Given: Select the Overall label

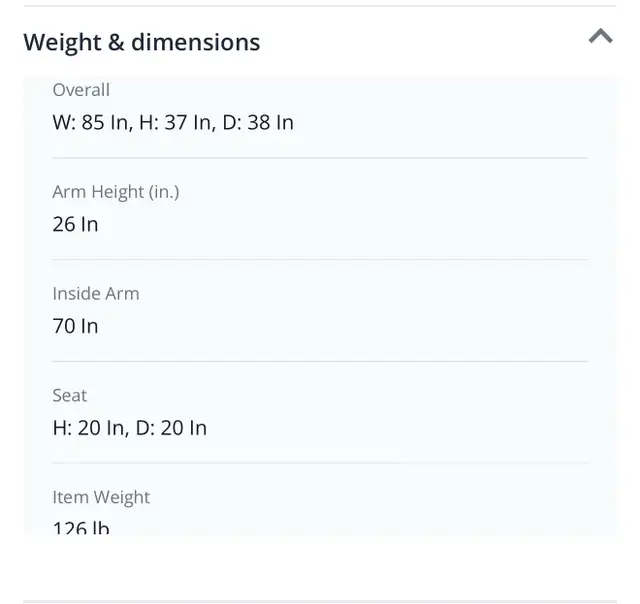Looking at the screenshot, I should tap(81, 90).
